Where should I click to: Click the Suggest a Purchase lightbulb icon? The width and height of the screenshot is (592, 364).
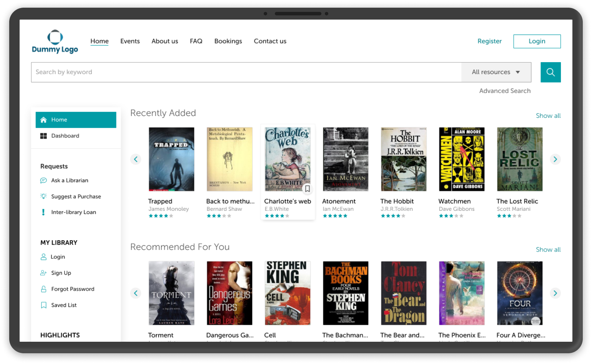(43, 196)
